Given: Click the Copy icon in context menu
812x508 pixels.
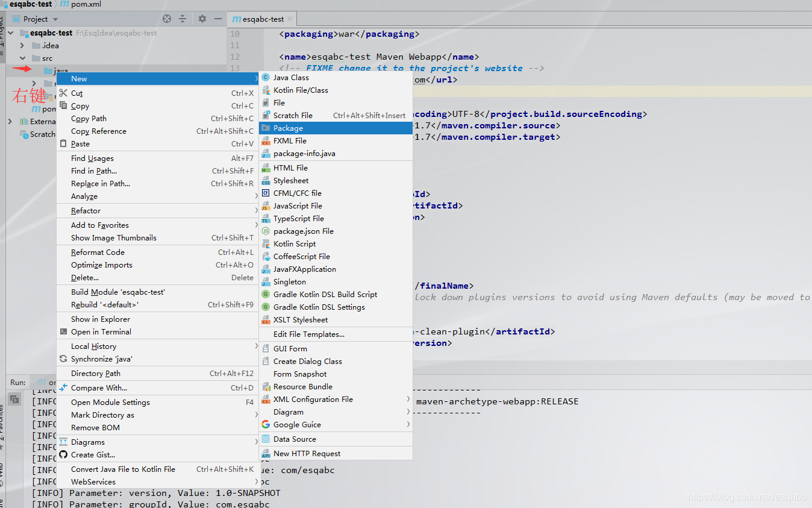Looking at the screenshot, I should (63, 106).
